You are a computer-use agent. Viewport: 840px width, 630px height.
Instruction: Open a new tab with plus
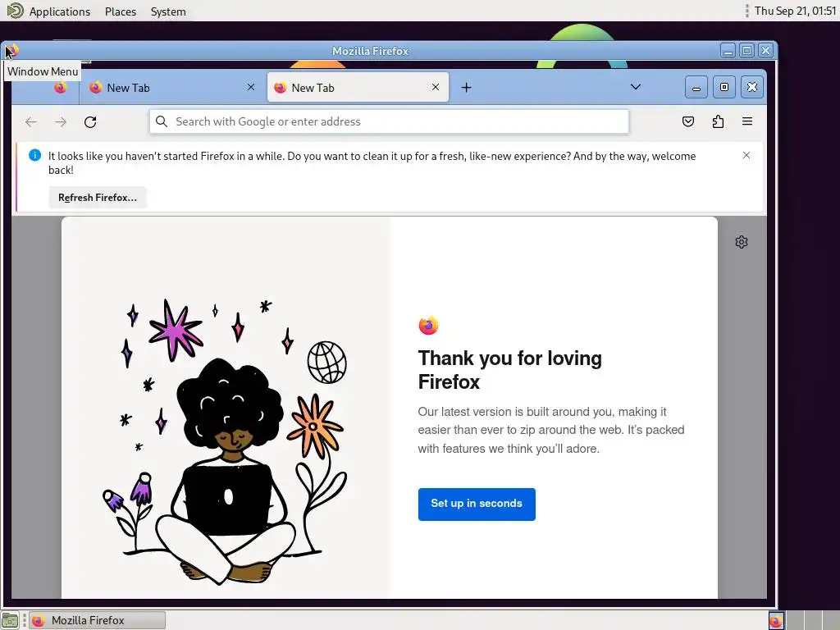pos(466,87)
